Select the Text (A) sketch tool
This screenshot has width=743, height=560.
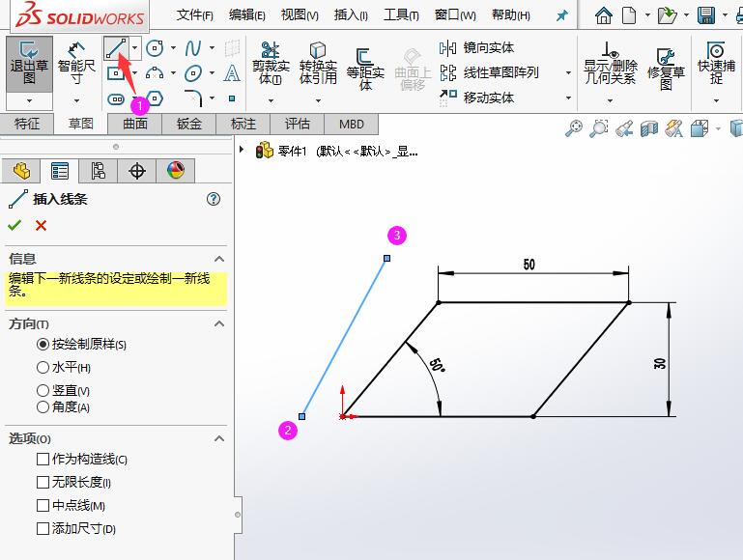click(232, 73)
